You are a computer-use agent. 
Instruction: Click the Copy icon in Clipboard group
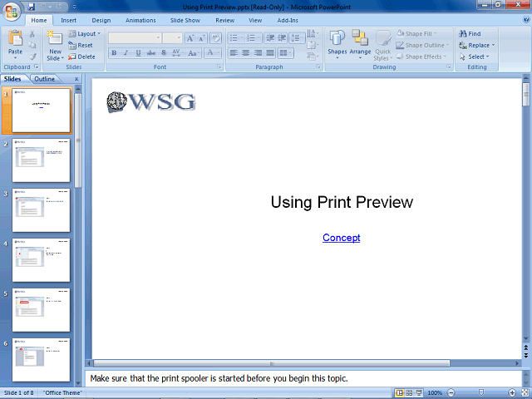pos(32,45)
